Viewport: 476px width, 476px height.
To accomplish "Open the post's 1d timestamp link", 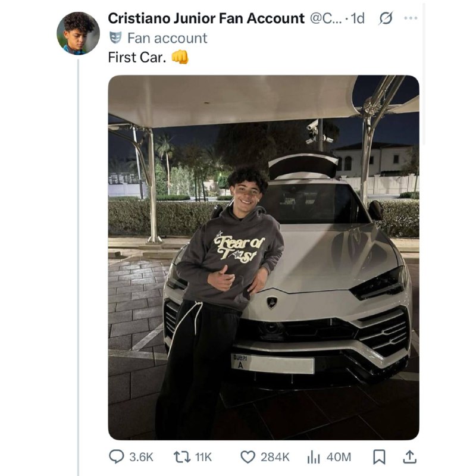I will coord(358,18).
